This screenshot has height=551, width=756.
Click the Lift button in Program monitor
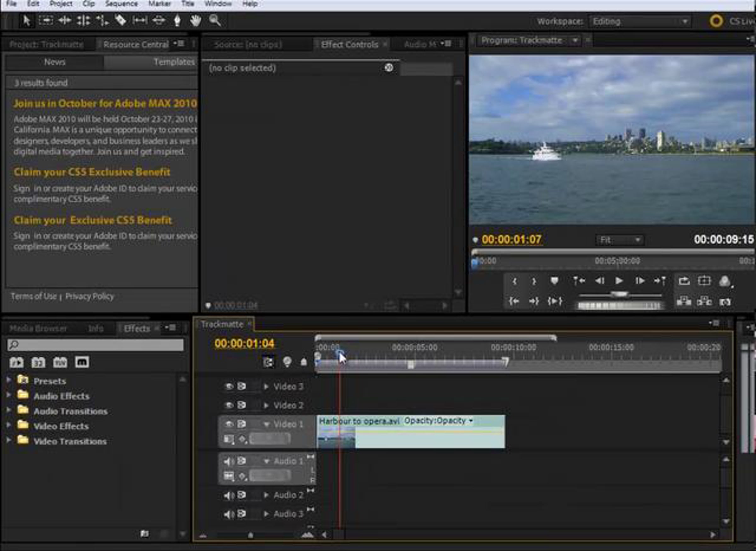tap(684, 301)
